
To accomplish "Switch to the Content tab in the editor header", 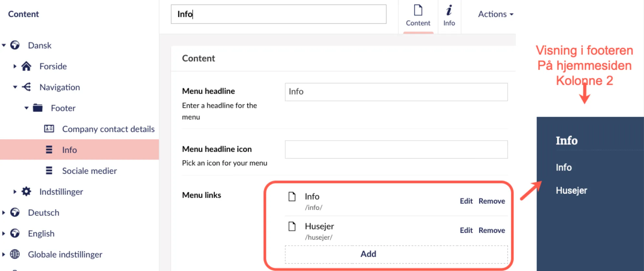I will [x=418, y=16].
